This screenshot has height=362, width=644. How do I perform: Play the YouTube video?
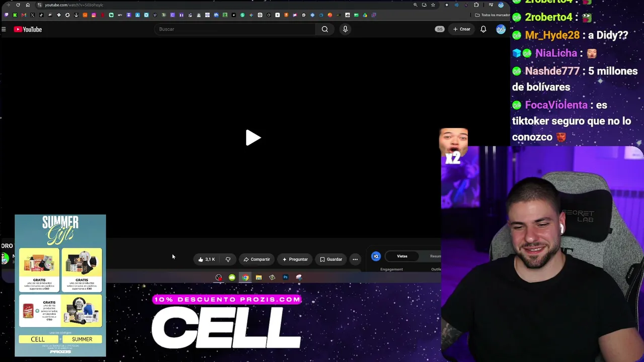pos(253,138)
